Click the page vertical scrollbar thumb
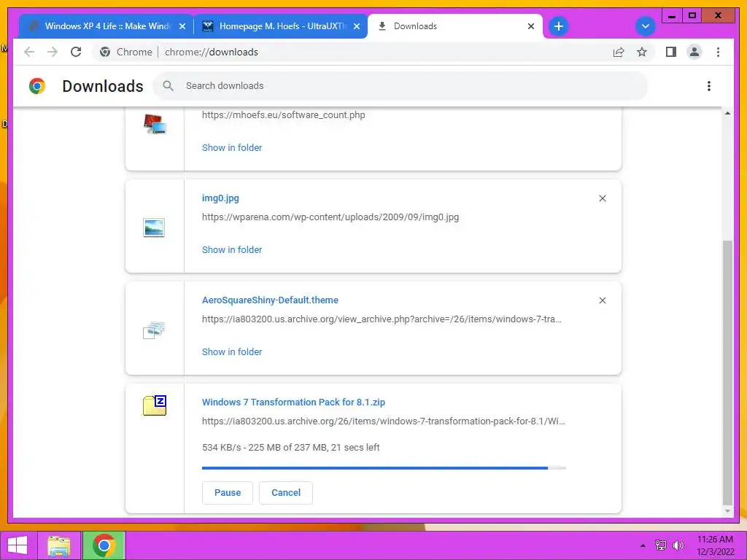 pos(727,373)
